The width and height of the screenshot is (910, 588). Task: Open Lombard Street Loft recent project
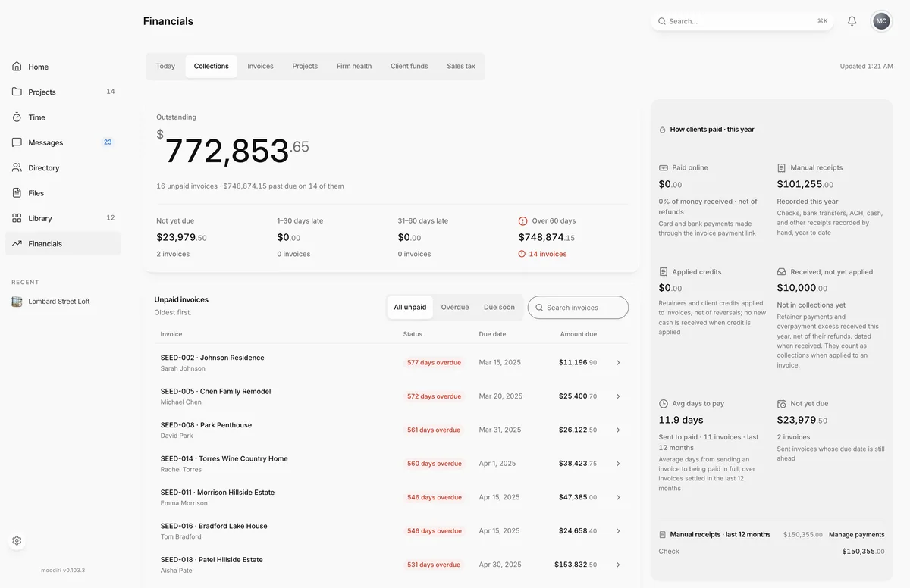coord(63,302)
